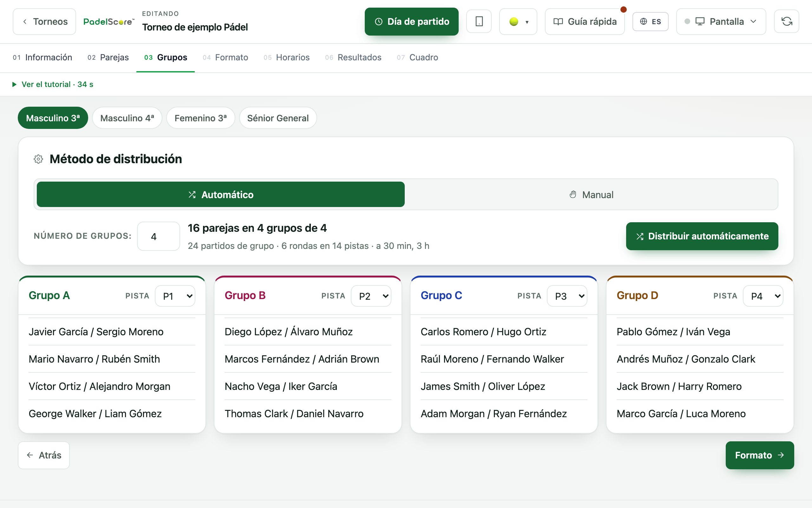Image resolution: width=812 pixels, height=508 pixels.
Task: Click the Número de grupos input field
Action: pyautogui.click(x=158, y=236)
